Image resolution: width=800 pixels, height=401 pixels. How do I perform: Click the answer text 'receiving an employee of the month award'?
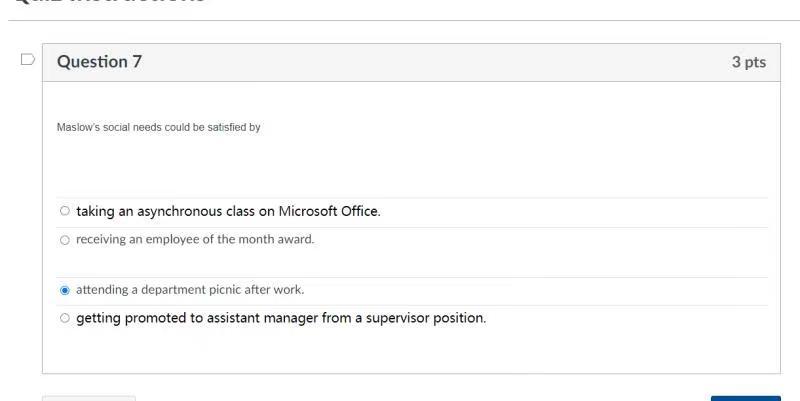coord(195,239)
